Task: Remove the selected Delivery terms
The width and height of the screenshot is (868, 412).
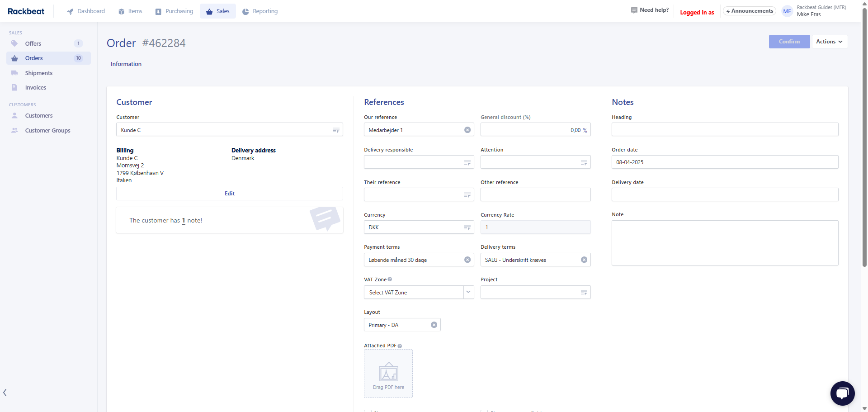Action: (584, 260)
